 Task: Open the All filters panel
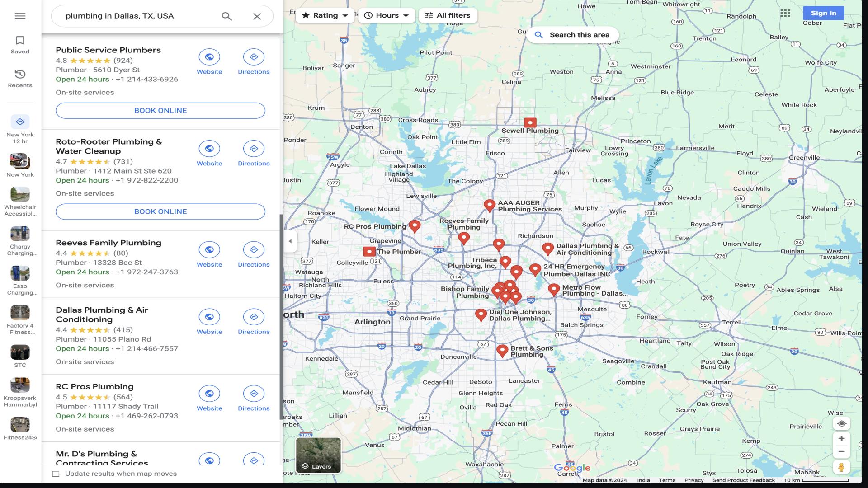(x=448, y=15)
